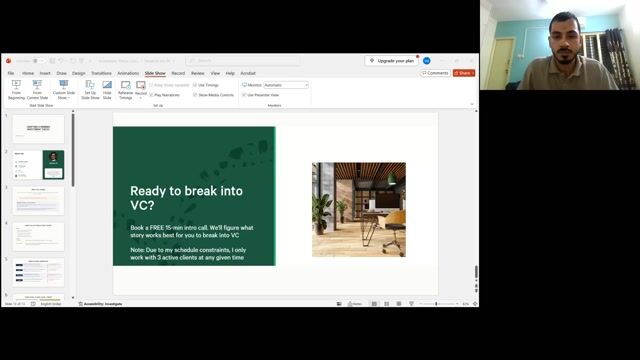
Task: Click the thumbnail pane scroll-down arrow
Action: pos(73,298)
